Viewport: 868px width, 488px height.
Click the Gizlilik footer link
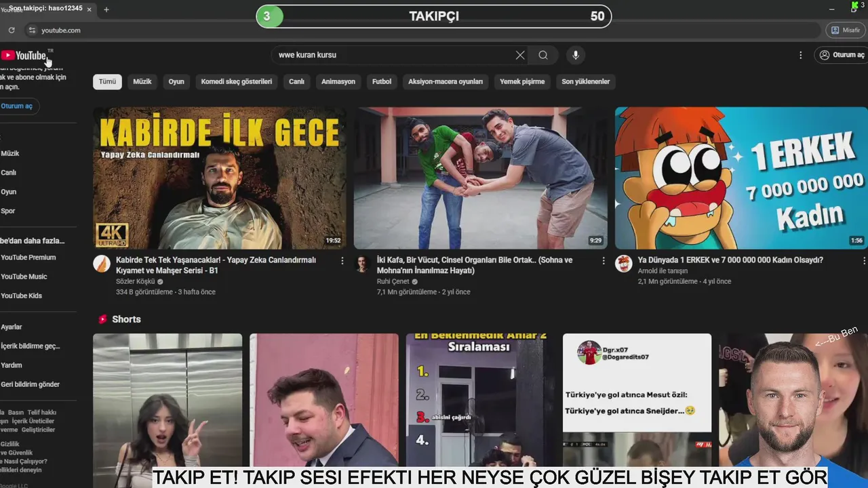coord(9,444)
